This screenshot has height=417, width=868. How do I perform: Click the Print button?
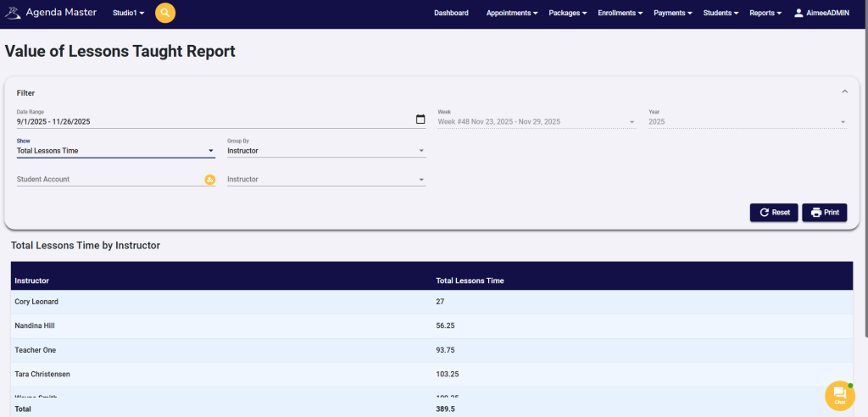[824, 212]
